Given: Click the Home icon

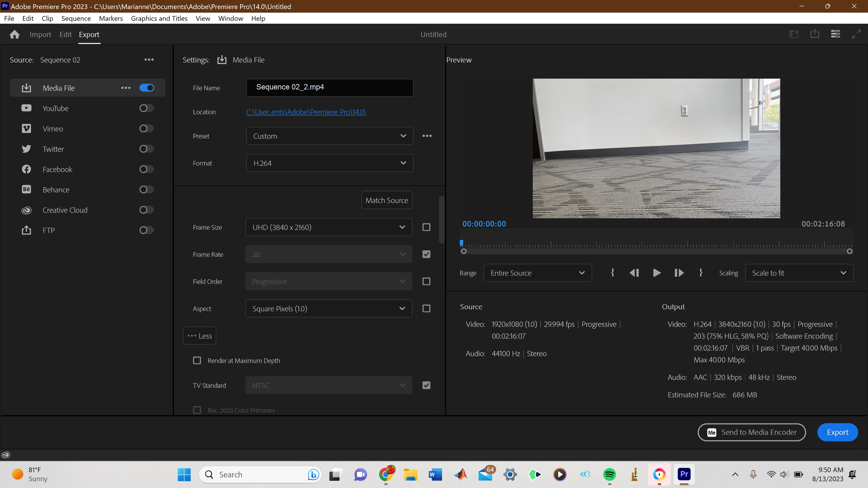Looking at the screenshot, I should click(14, 34).
